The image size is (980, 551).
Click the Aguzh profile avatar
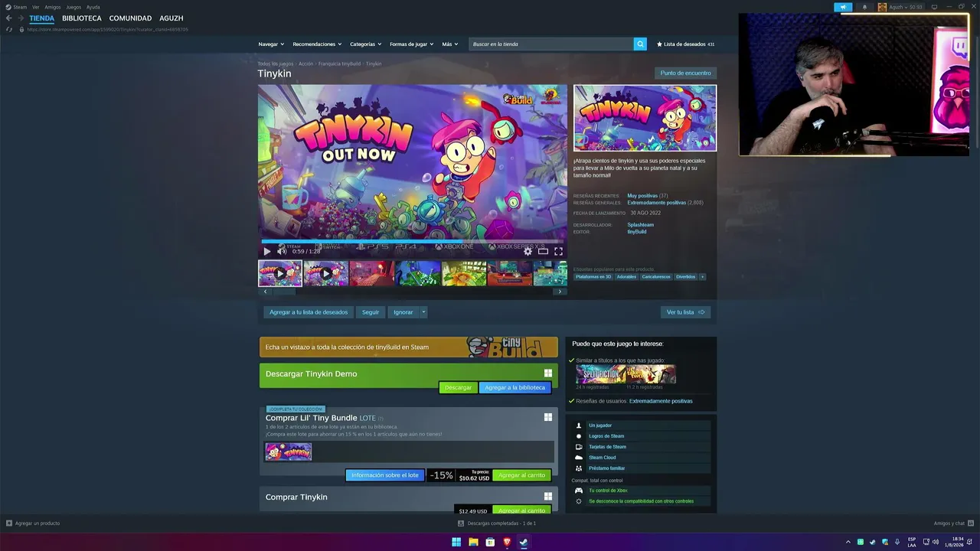(x=882, y=7)
